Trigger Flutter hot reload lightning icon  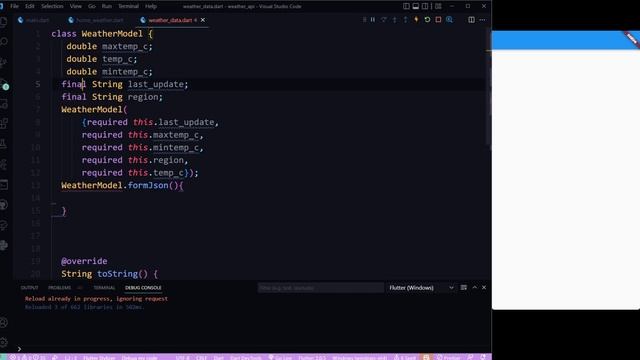pyautogui.click(x=416, y=20)
